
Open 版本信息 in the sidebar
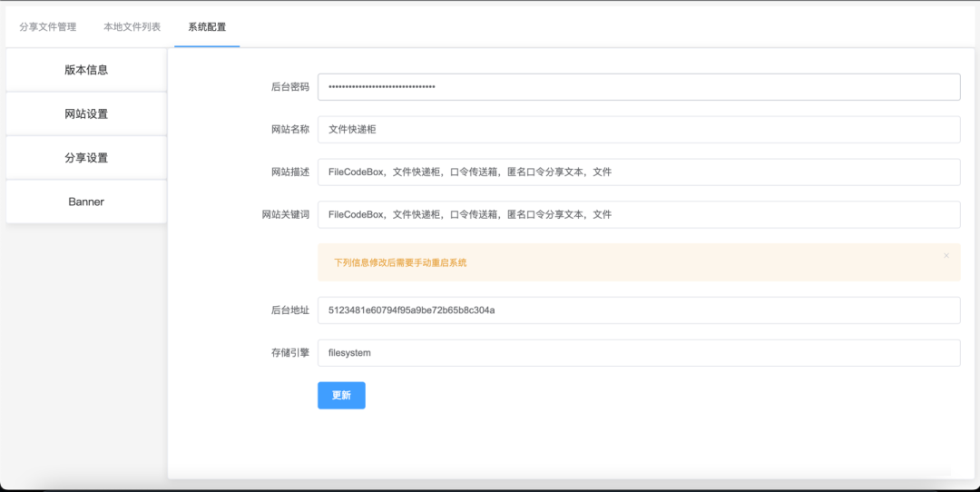86,70
